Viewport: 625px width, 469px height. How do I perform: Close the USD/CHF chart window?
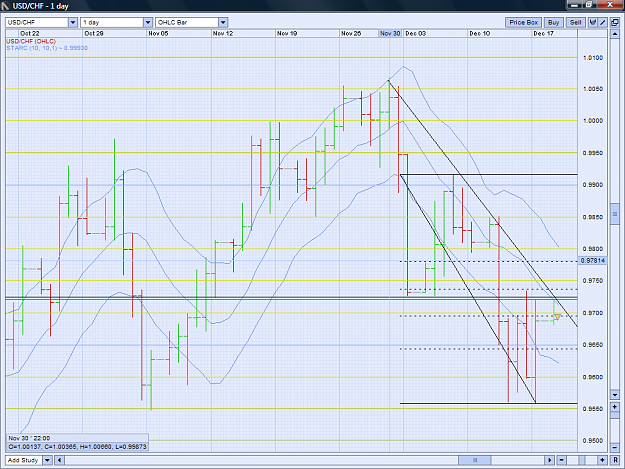tap(610, 5)
